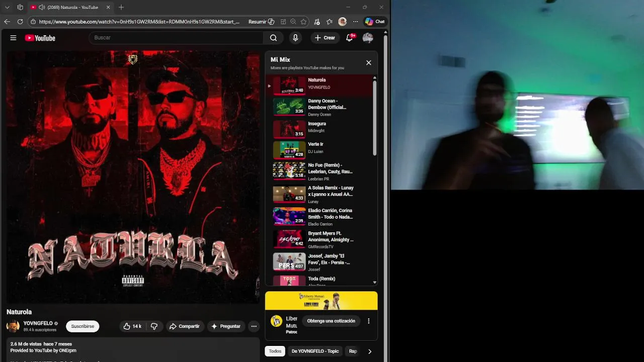Like the video with thumbs up
The image size is (644, 362).
pyautogui.click(x=132, y=326)
